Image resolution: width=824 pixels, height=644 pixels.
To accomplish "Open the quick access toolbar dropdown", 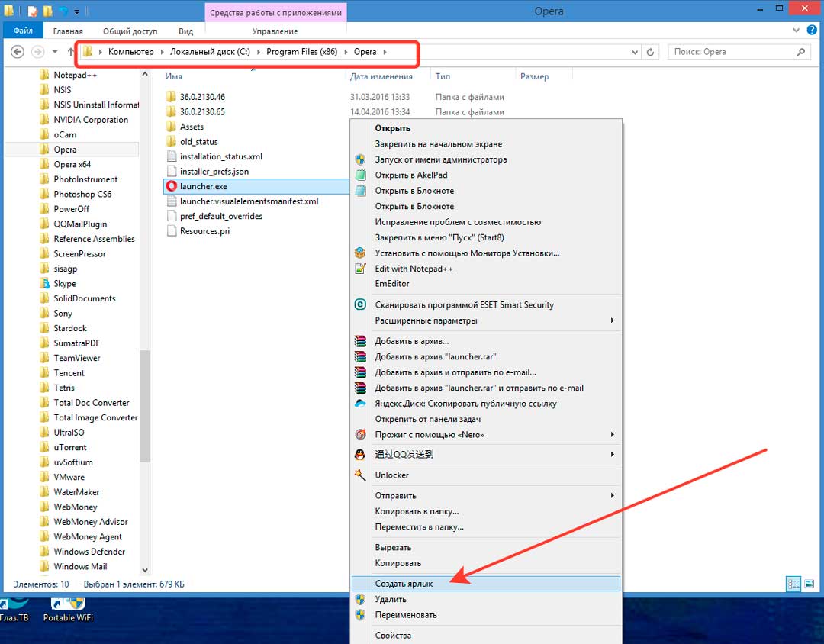I will coord(77,11).
